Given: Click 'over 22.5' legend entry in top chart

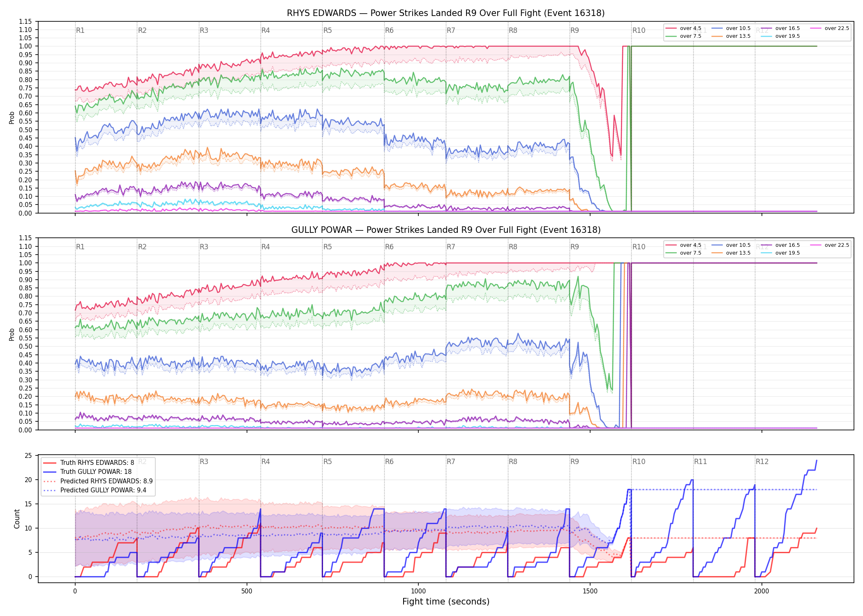Looking at the screenshot, I should [x=829, y=28].
